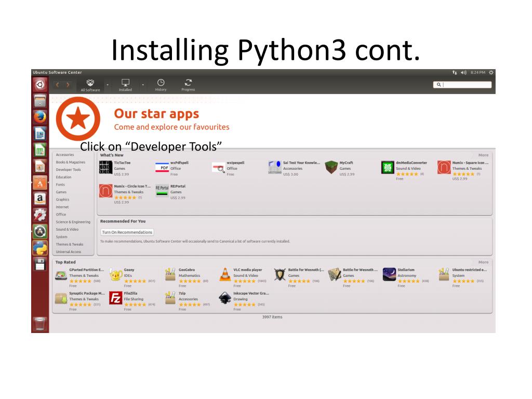Open Software Updater from the launcher
The width and height of the screenshot is (532, 399).
(x=40, y=231)
